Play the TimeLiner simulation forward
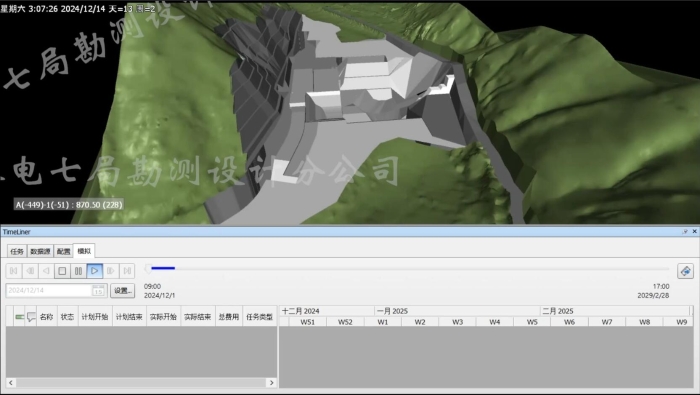Viewport: 700px width, 395px height. pos(94,271)
